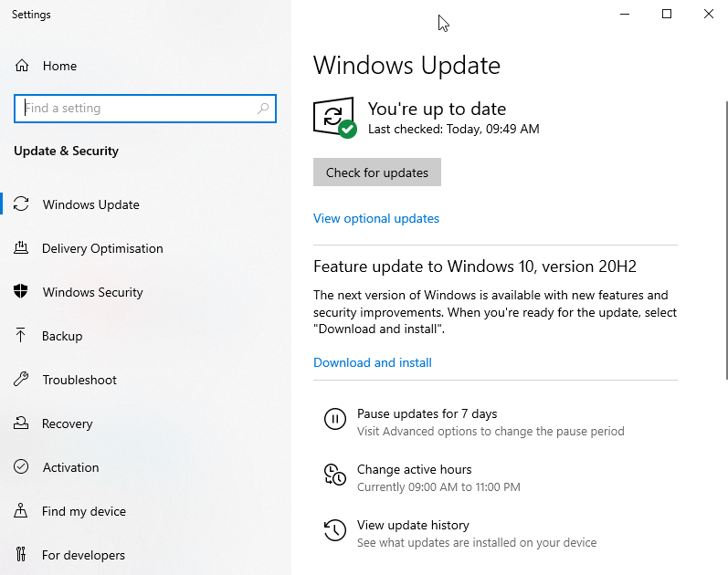Image resolution: width=728 pixels, height=575 pixels.
Task: Maximize the Settings window
Action: click(x=667, y=14)
